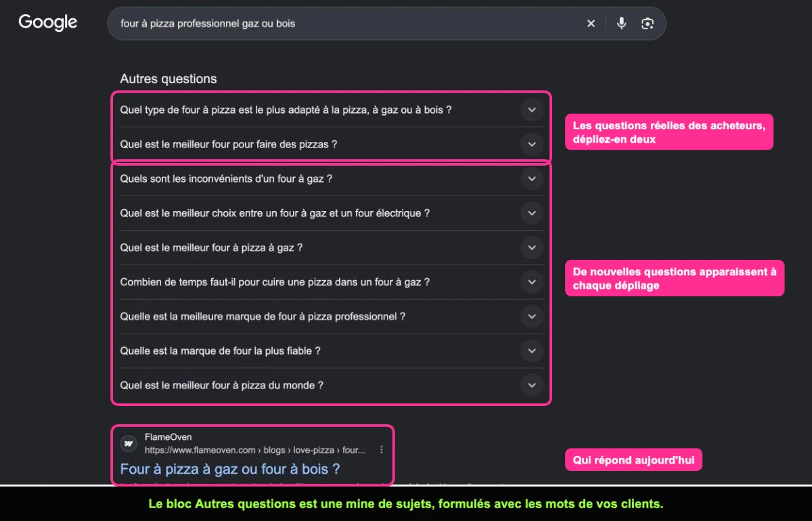Open question text 'Quel type de four à pizza est le plus adapté'
Screen dimensions: 812x521
pos(286,110)
